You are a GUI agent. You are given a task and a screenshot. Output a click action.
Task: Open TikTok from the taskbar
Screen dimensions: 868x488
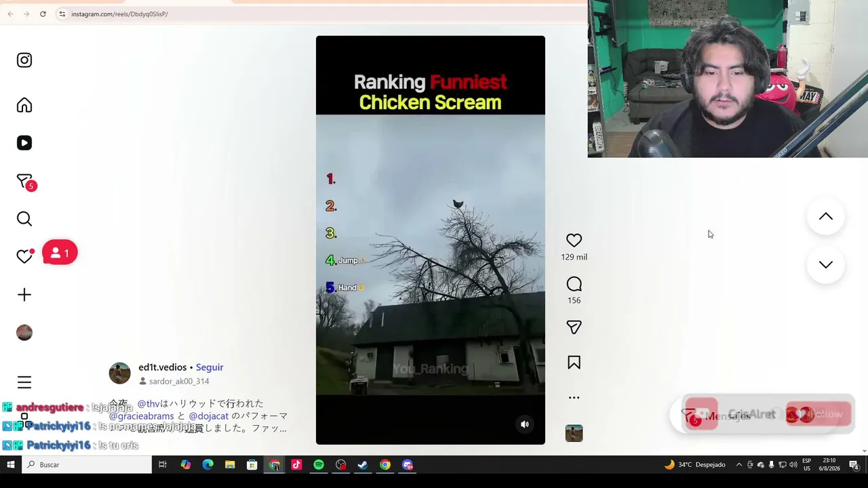296,465
